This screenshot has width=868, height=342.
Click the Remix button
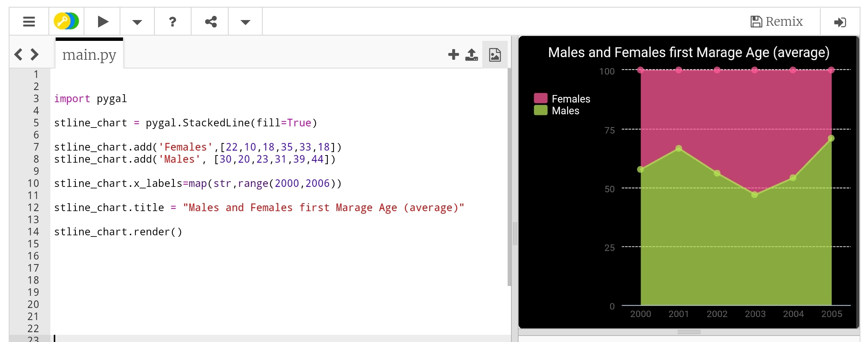(776, 22)
